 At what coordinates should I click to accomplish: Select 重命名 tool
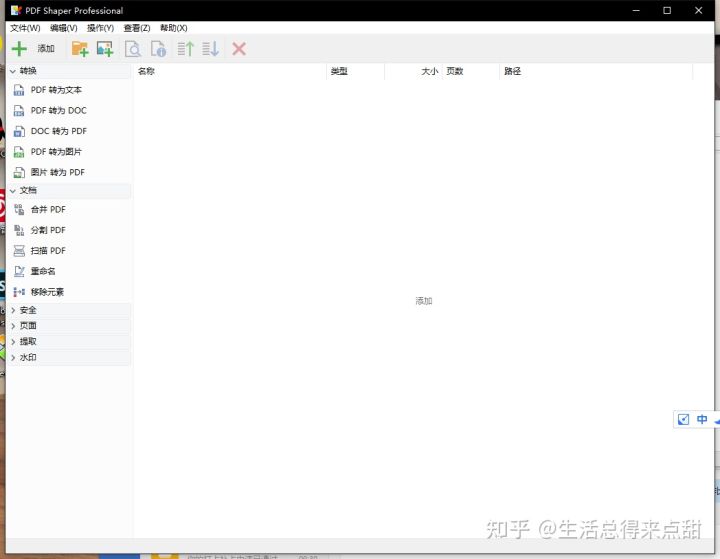[x=43, y=271]
